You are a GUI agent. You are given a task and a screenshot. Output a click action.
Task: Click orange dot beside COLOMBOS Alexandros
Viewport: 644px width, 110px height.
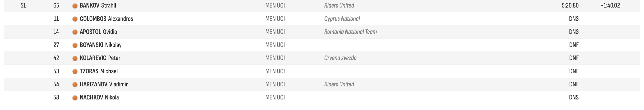point(75,19)
